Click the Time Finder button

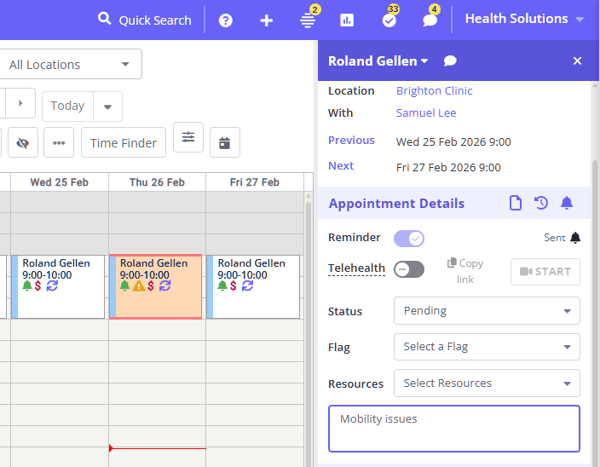123,143
